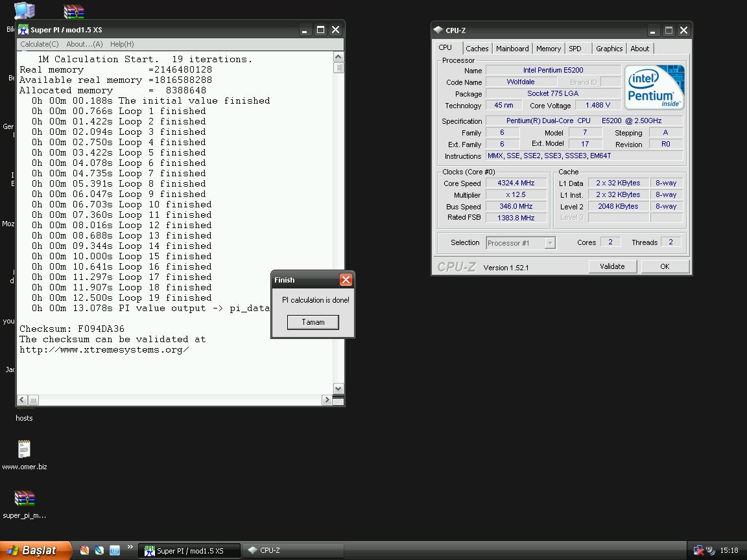Click the PI value output line

click(x=150, y=309)
